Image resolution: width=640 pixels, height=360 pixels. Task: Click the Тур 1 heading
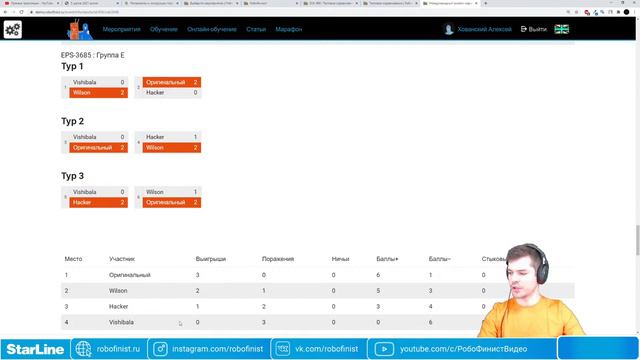[x=72, y=66]
